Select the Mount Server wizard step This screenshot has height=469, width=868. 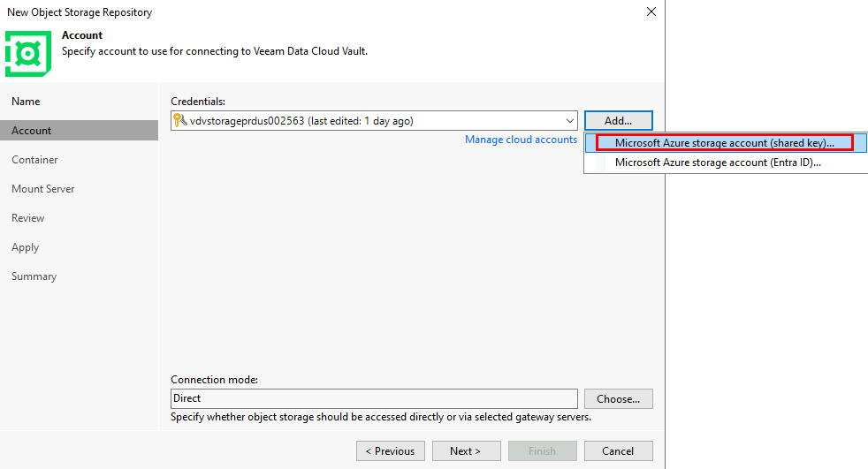42,189
